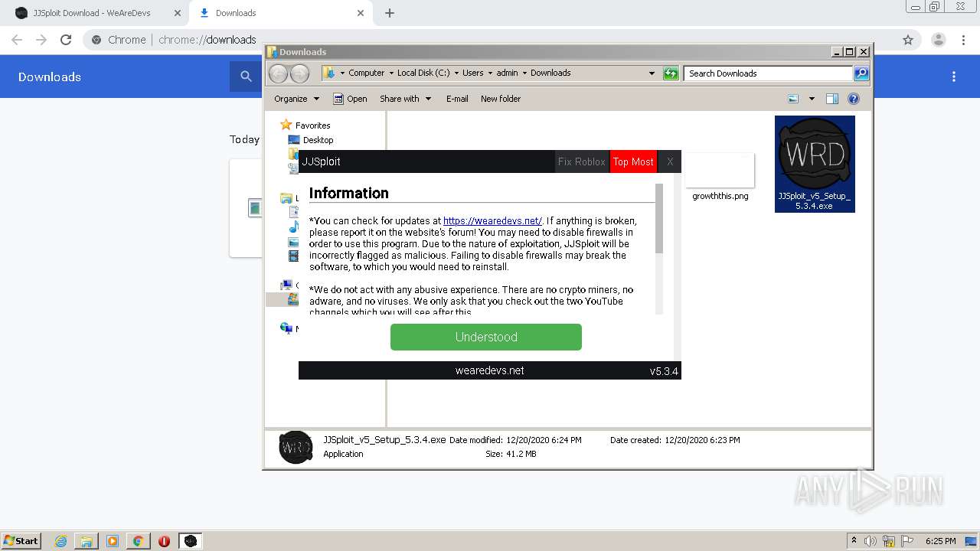Toggle the Top Most option in JJSploit

point(633,161)
